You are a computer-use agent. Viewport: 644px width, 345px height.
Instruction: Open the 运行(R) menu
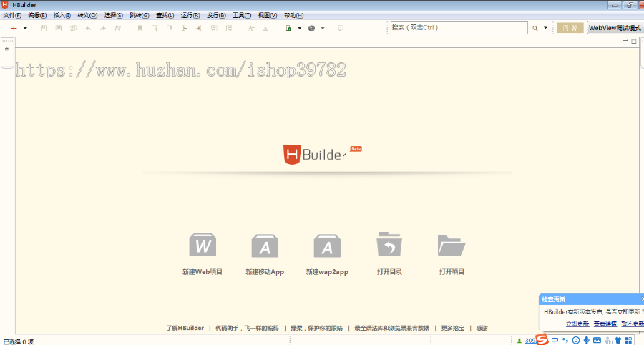click(x=190, y=15)
